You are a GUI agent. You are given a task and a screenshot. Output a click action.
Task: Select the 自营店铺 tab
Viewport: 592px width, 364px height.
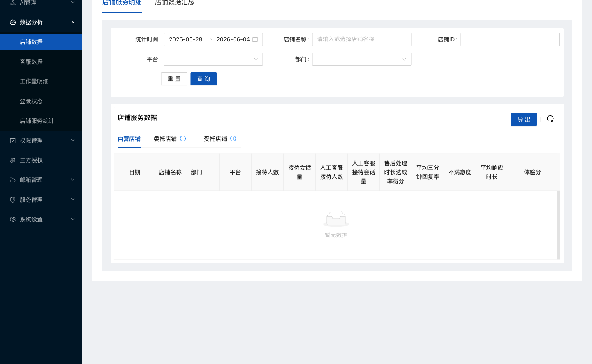point(129,139)
